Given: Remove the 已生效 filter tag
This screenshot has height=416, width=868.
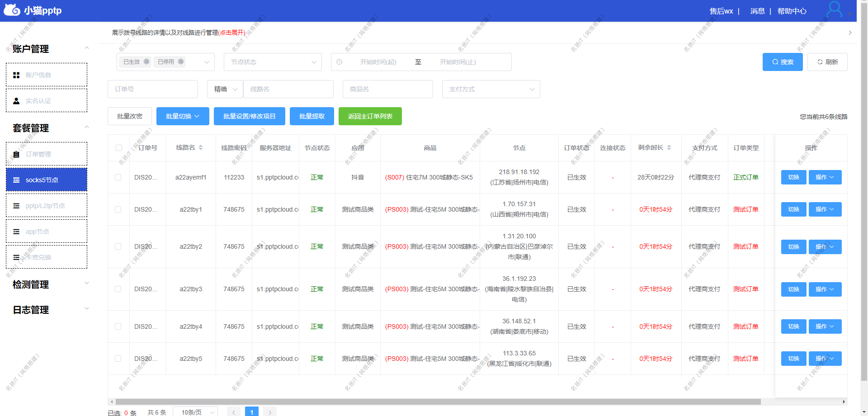Looking at the screenshot, I should tap(146, 62).
